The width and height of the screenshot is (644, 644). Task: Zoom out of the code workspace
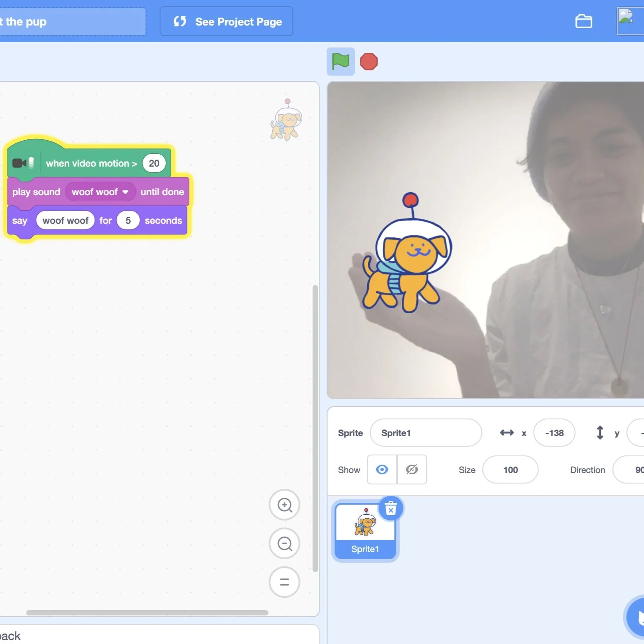[x=284, y=543]
